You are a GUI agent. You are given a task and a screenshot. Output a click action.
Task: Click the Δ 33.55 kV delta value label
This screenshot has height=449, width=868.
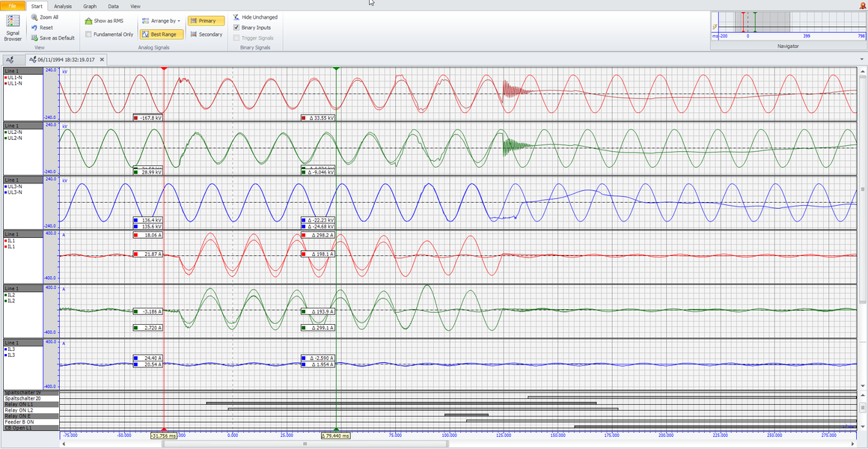[x=318, y=118]
